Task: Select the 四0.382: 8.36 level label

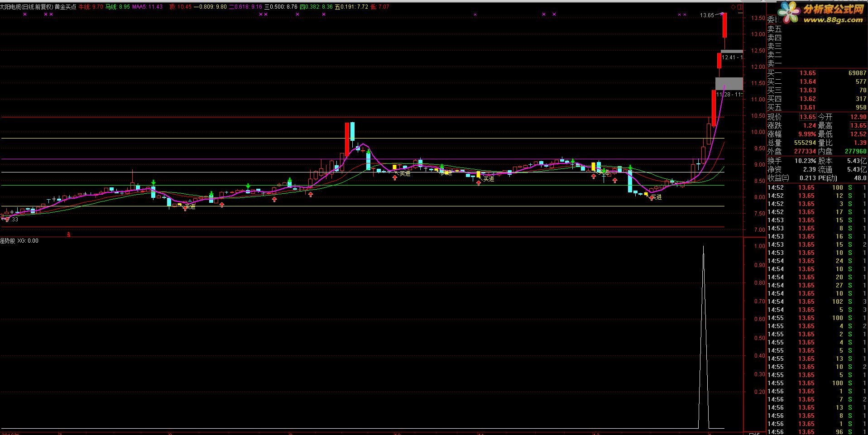Action: 316,7
